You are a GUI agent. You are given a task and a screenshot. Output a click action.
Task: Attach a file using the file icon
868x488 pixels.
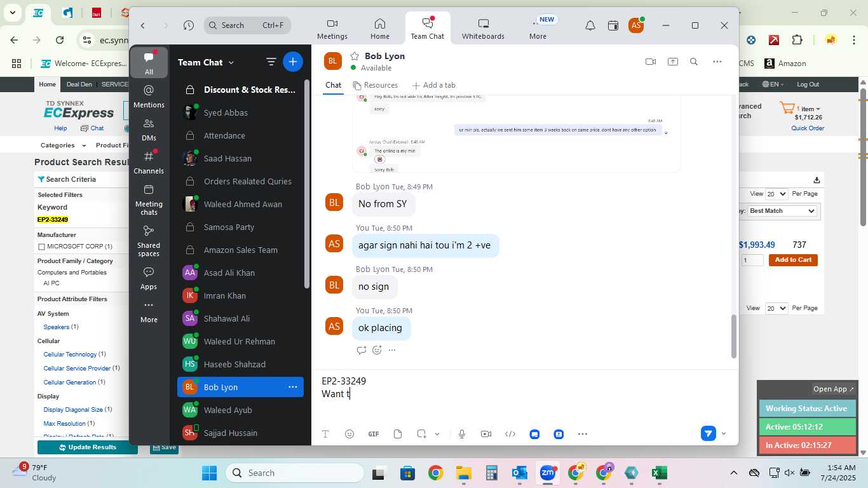[398, 434]
